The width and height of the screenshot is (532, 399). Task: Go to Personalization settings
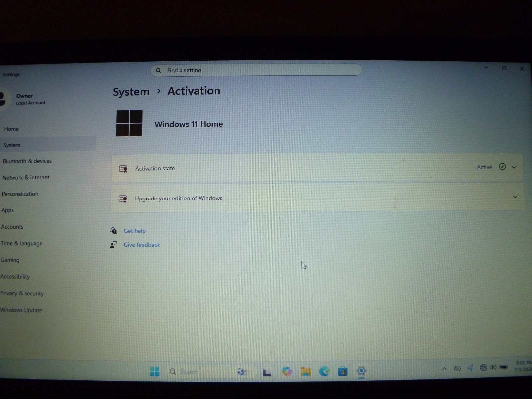point(20,194)
